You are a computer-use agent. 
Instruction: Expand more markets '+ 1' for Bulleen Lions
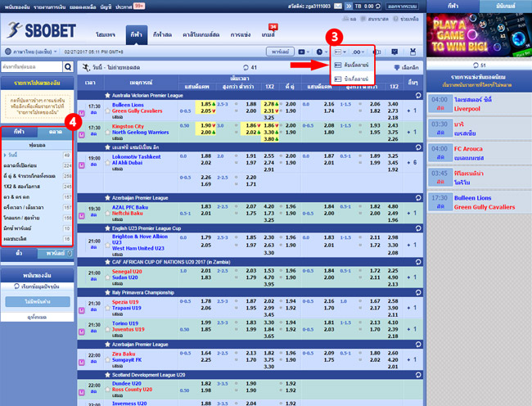[412, 111]
